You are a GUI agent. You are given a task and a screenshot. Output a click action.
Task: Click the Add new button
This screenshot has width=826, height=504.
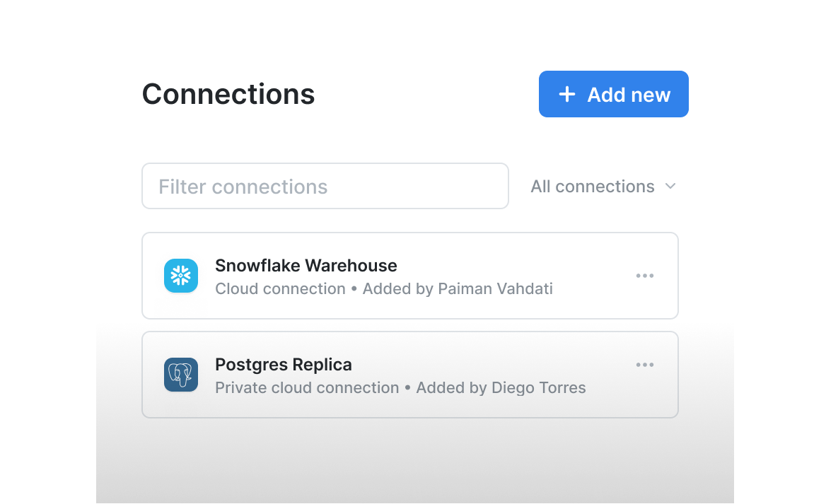click(x=613, y=94)
